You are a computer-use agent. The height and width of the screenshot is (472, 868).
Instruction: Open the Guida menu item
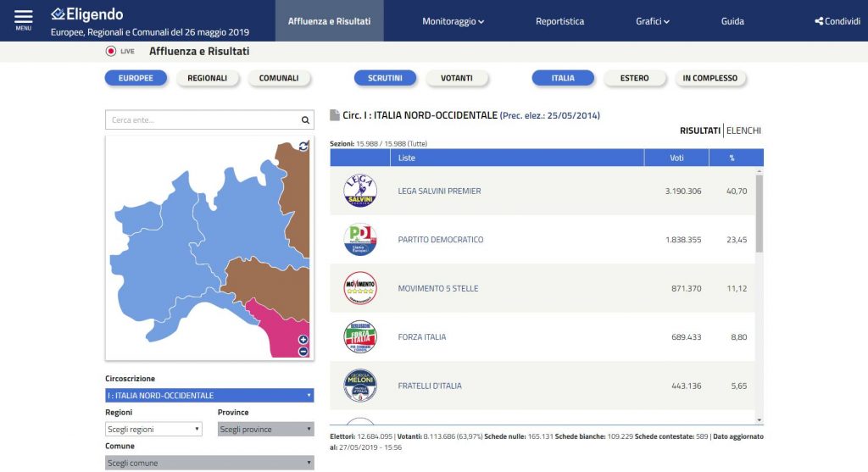click(x=732, y=21)
